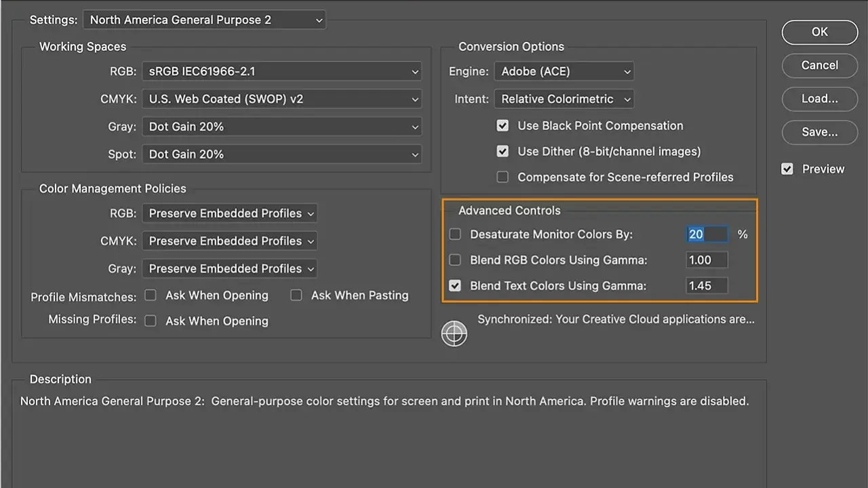
Task: Click the Load... button
Action: pyautogui.click(x=820, y=99)
